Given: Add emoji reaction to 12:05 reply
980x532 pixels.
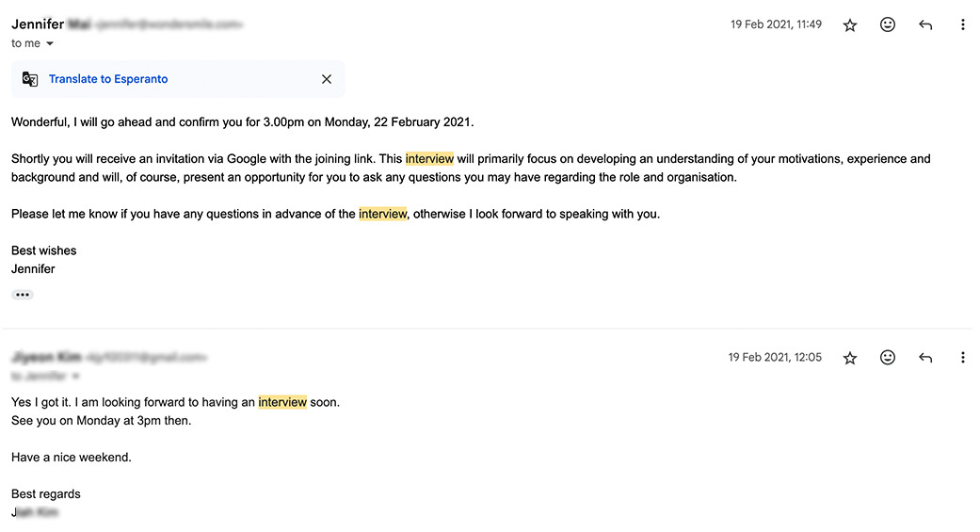Looking at the screenshot, I should (888, 358).
